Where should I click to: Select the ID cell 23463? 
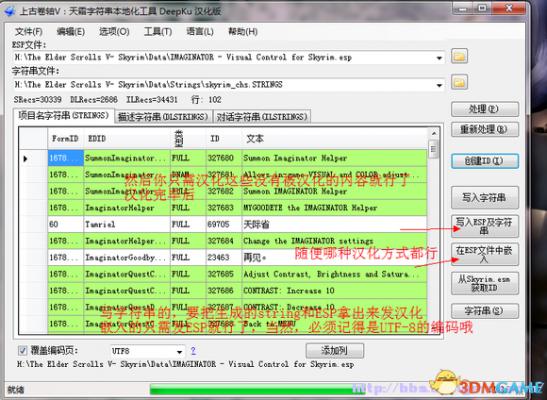(224, 257)
